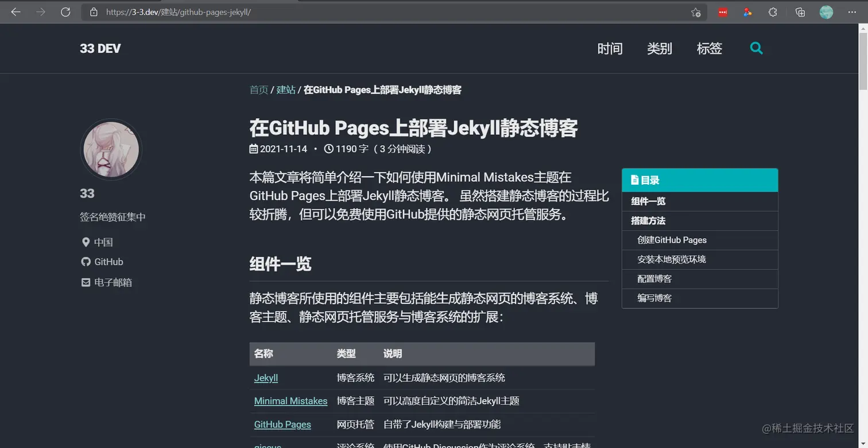Open the browser Extensions puzzle icon

[773, 11]
